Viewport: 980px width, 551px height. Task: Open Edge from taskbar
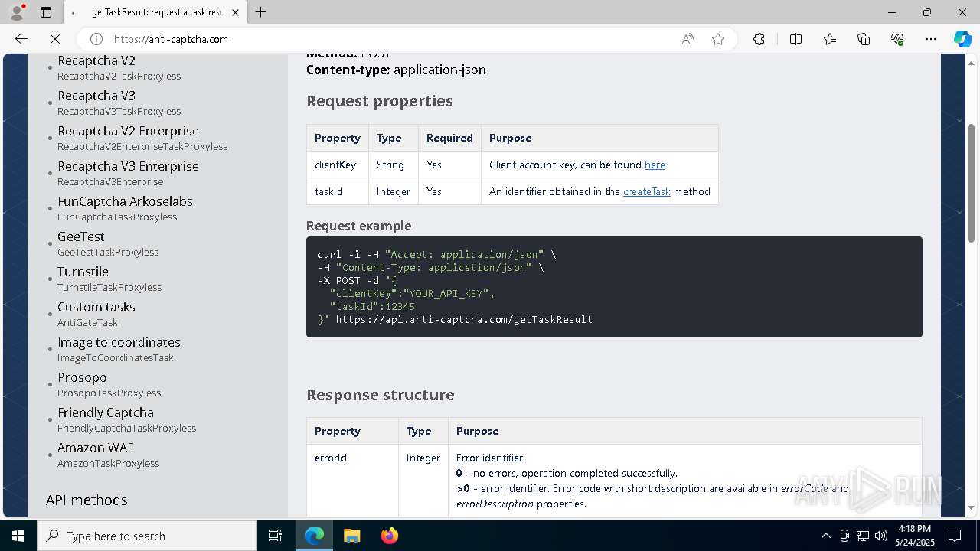[315, 536]
